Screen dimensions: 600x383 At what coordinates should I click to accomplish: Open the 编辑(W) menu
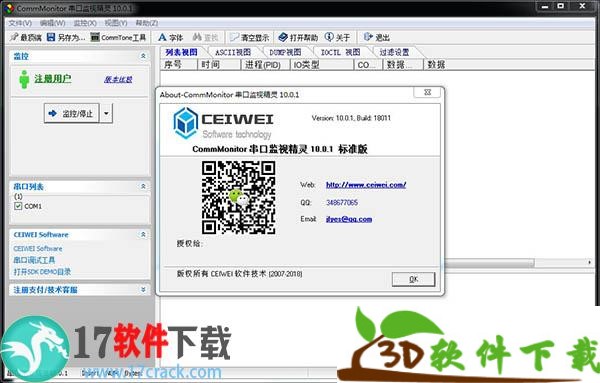click(52, 23)
